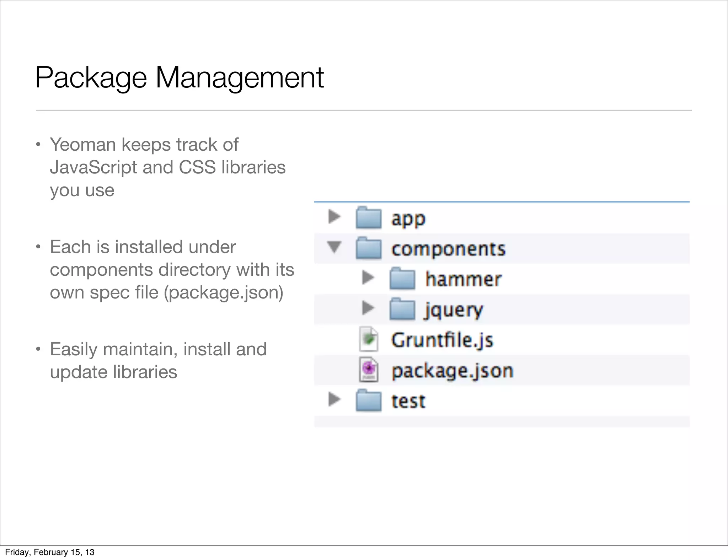Select the 'package.json' file name

coord(453,371)
